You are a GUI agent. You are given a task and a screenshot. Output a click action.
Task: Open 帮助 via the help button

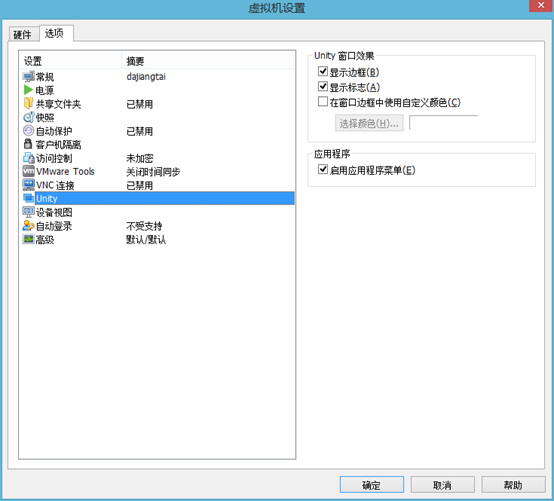pos(513,485)
